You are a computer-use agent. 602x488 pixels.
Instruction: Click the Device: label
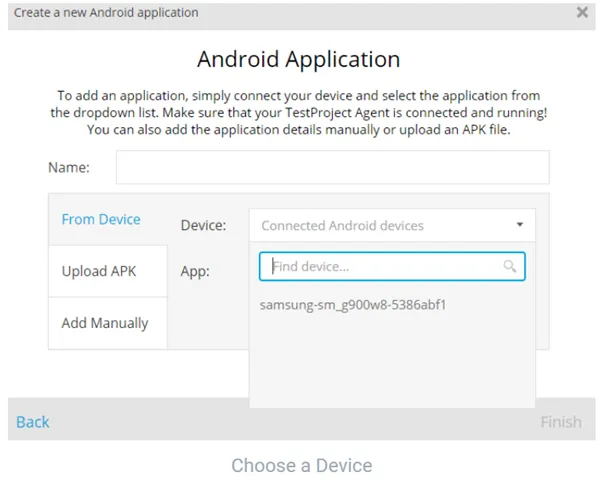point(203,226)
